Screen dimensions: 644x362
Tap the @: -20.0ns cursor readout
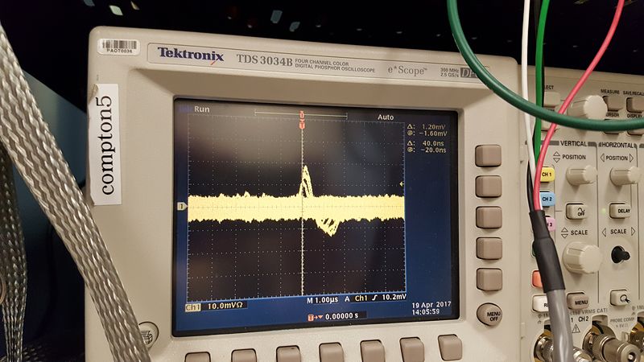(427, 150)
